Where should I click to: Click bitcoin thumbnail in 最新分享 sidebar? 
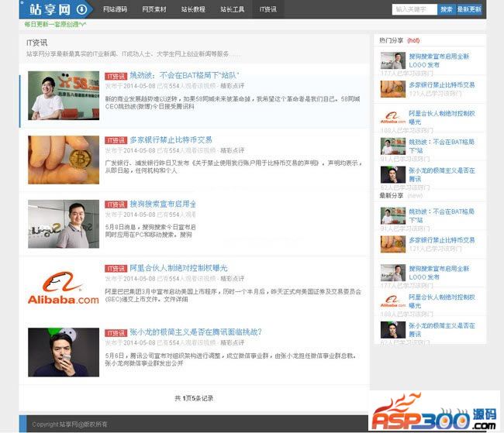393,244
